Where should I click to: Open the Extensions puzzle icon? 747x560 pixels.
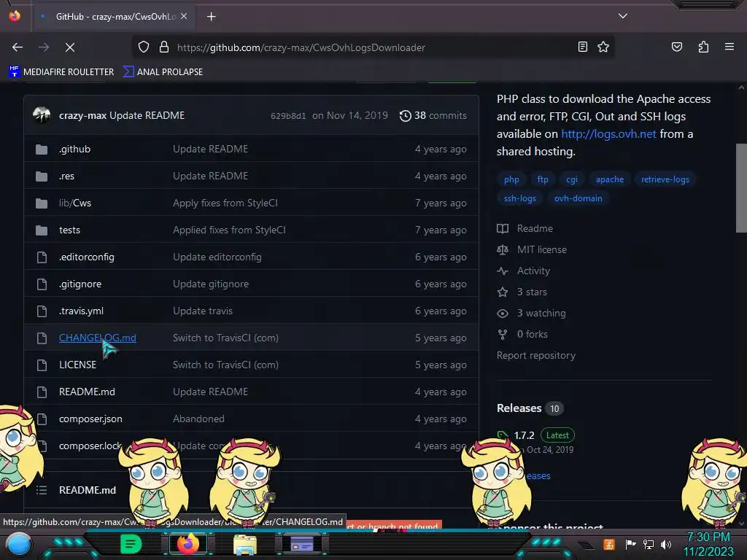[x=703, y=47]
